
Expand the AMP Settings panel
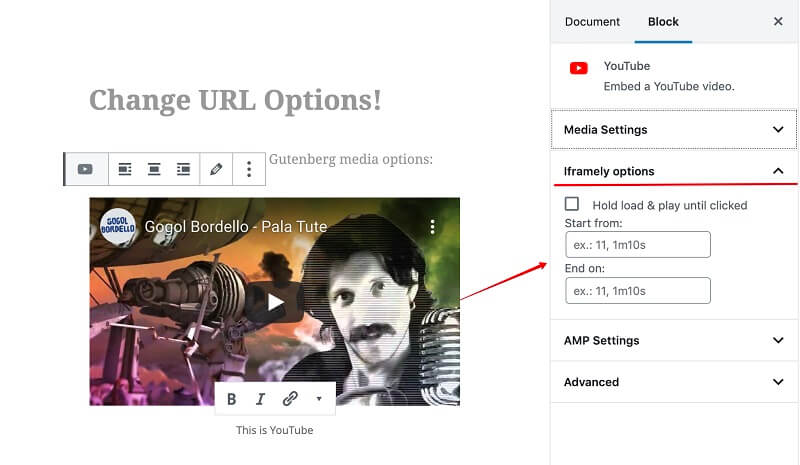click(674, 340)
